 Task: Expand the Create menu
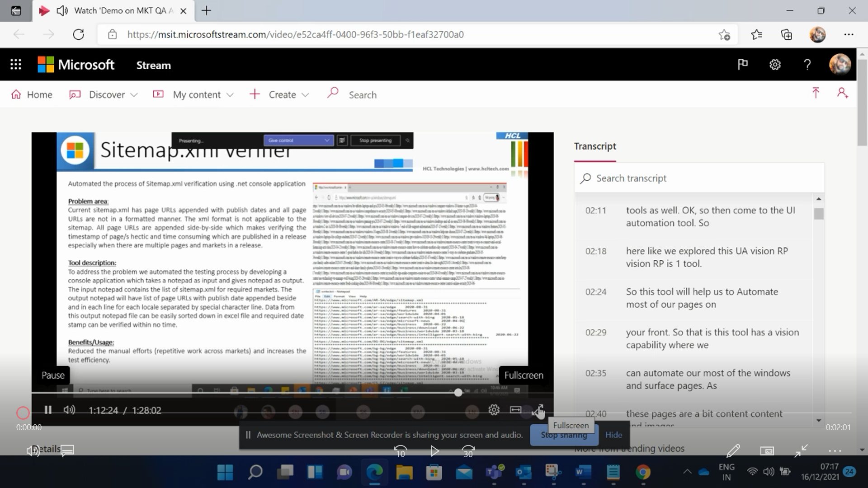(x=279, y=94)
